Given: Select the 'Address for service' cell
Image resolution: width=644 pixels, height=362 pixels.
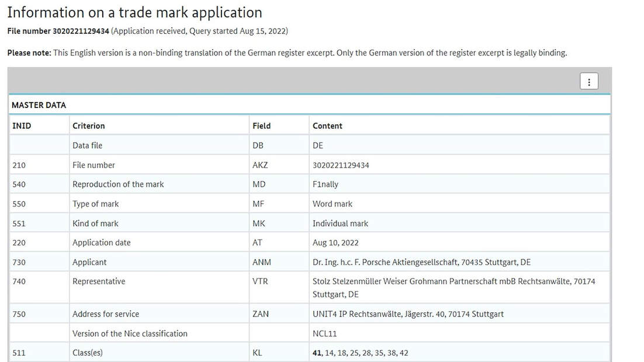Looking at the screenshot, I should tap(159, 314).
